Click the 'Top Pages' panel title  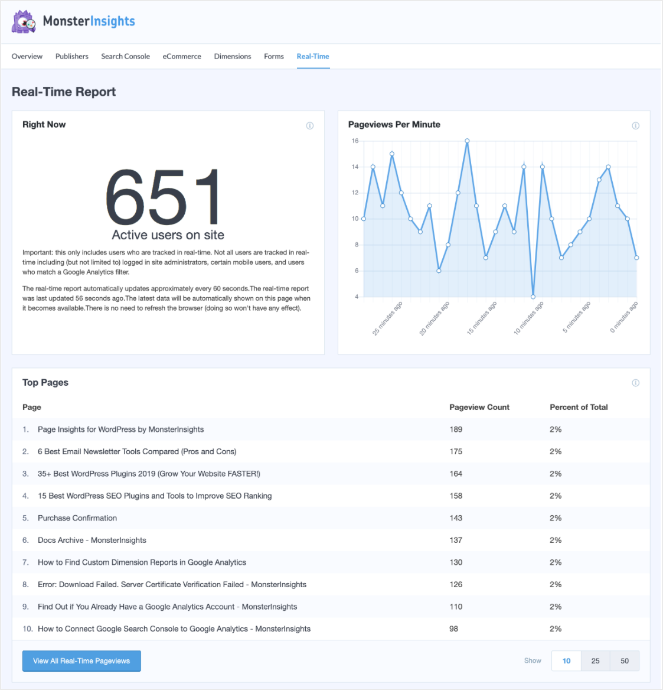[45, 382]
